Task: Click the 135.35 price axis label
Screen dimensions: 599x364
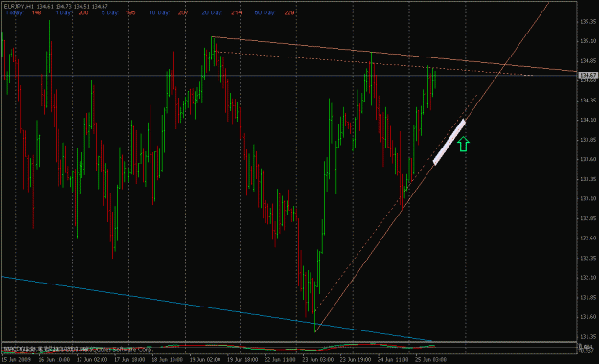Action: point(588,22)
